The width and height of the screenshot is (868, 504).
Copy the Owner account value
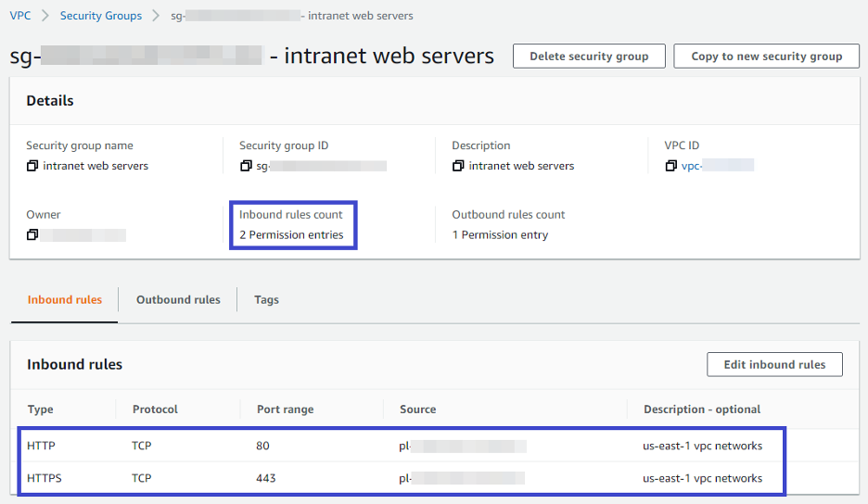[32, 235]
